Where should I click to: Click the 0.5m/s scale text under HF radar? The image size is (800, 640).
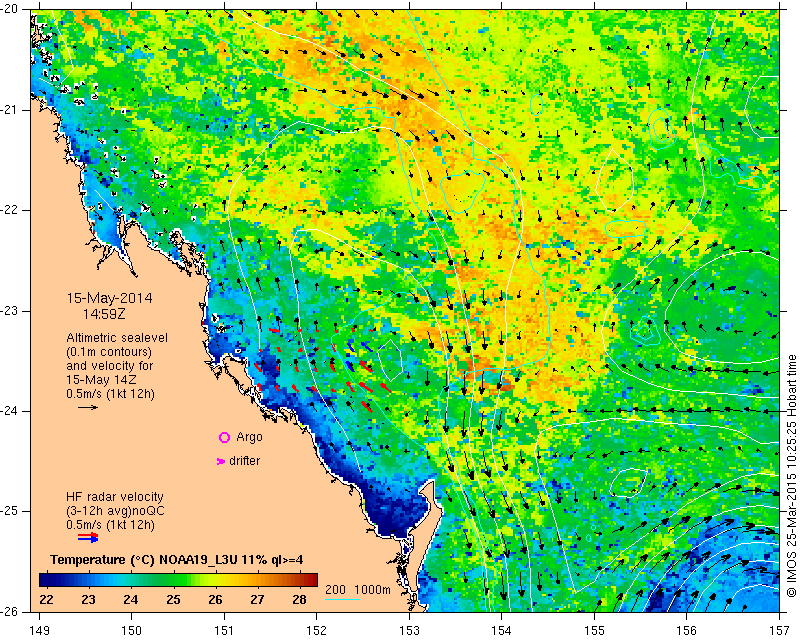(x=110, y=525)
